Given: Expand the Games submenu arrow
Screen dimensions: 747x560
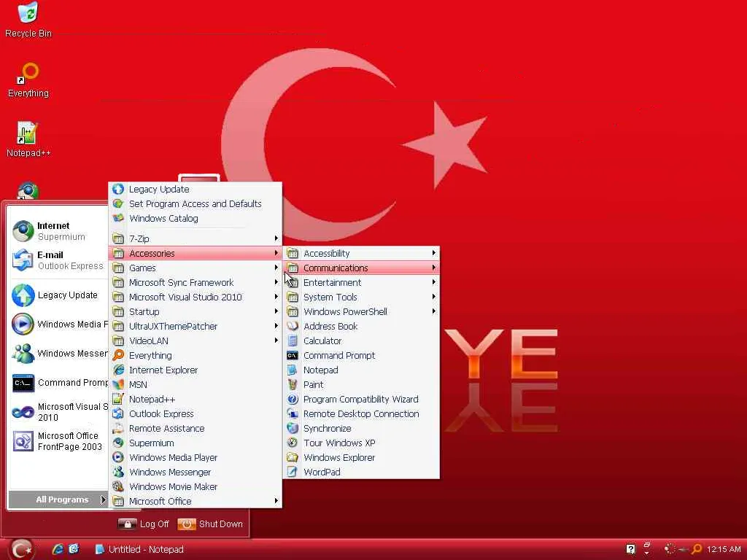Looking at the screenshot, I should point(276,268).
